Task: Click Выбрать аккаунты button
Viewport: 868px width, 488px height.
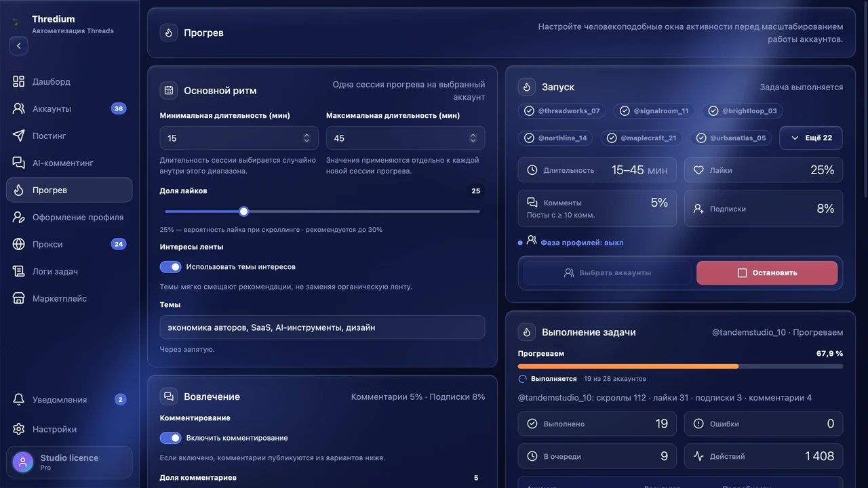Action: [608, 272]
